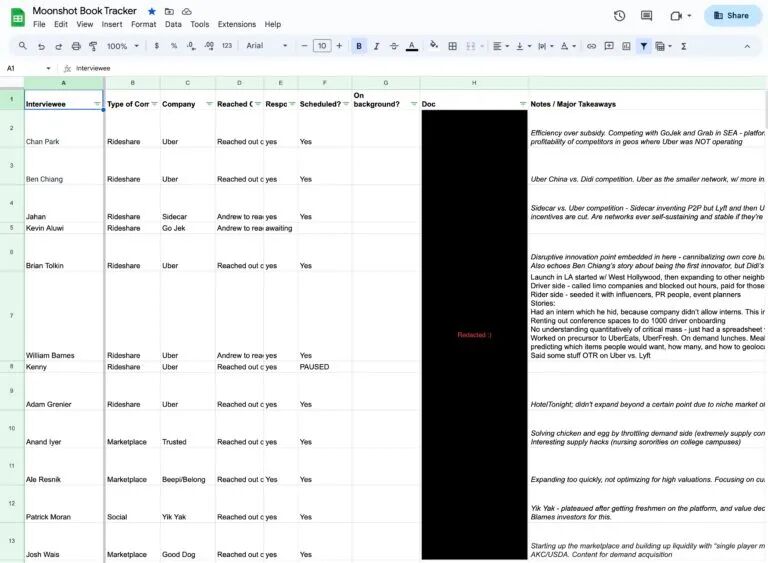Open horizontal align dropdown

[x=501, y=46]
